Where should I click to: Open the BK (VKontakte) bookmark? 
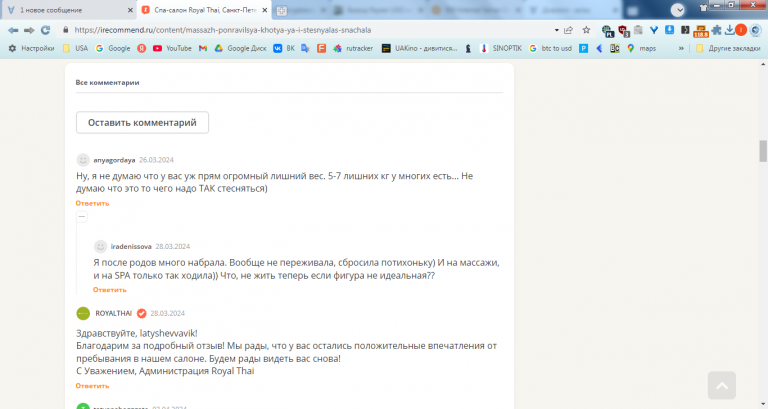click(285, 48)
